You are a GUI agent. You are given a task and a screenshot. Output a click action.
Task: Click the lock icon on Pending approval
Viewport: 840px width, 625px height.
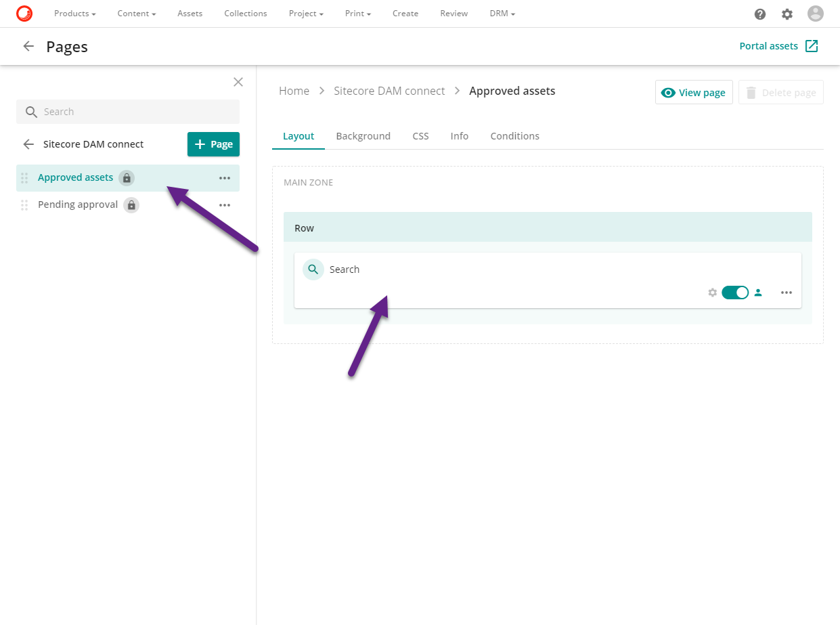click(x=131, y=204)
